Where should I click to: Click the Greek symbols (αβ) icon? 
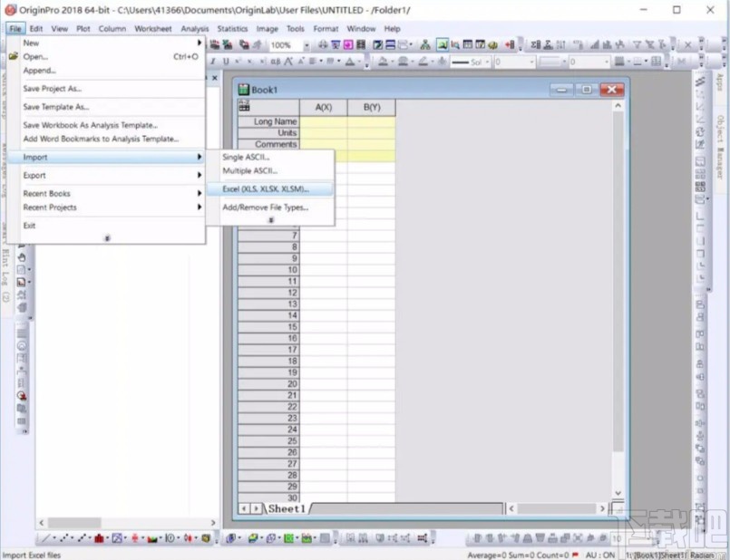(276, 62)
